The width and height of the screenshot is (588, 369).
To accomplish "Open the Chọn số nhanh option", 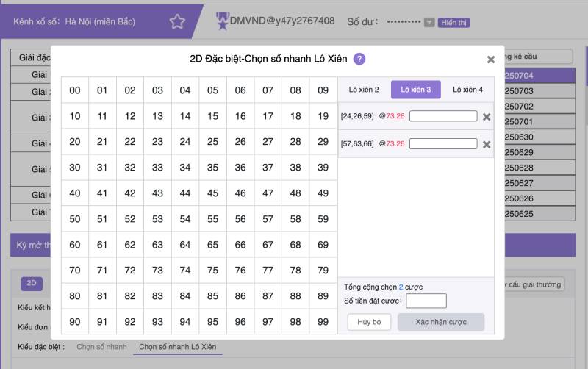I will click(101, 346).
